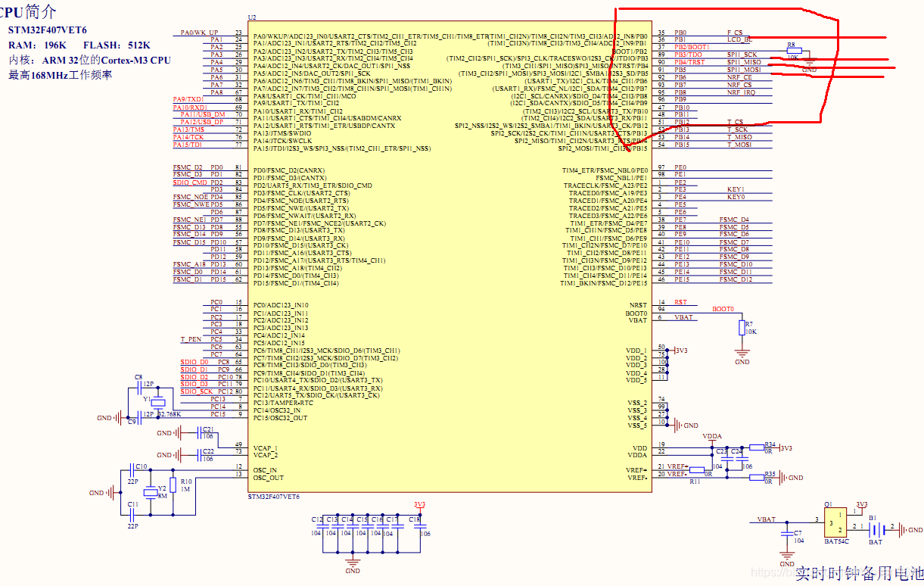Select decoupling capacitor C7 104
Image resolution: width=924 pixels, height=586 pixels.
(x=787, y=532)
